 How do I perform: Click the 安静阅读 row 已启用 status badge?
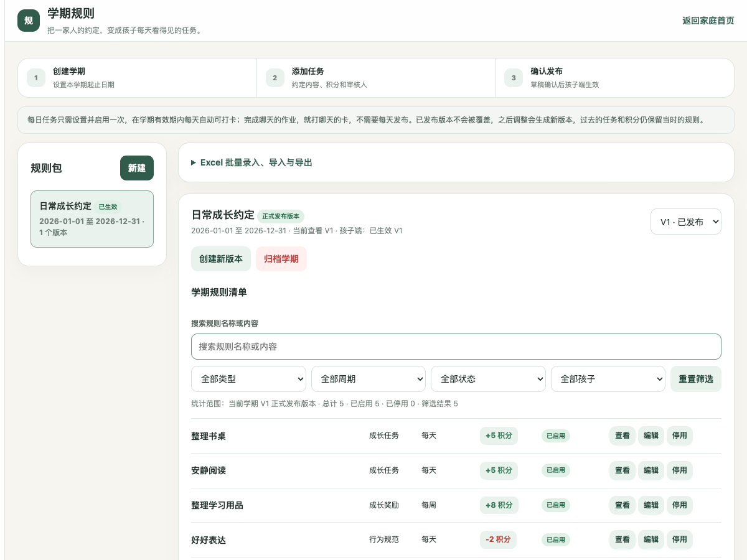pos(556,470)
